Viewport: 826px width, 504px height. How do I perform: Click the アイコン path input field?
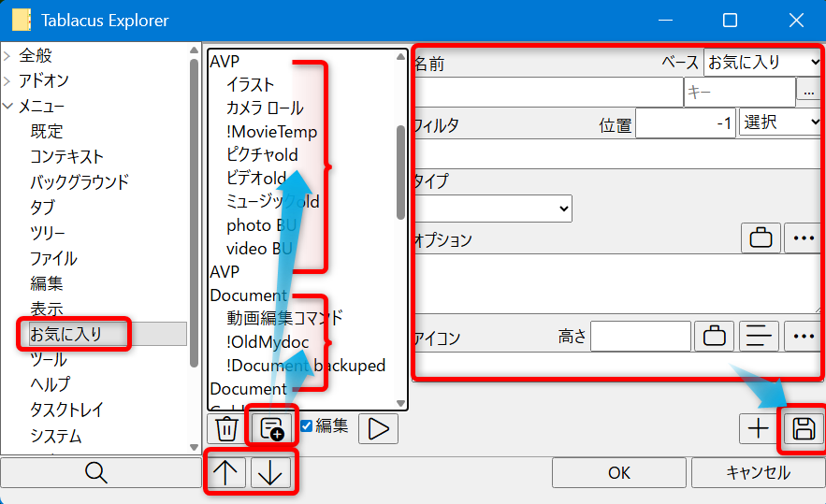[x=618, y=364]
